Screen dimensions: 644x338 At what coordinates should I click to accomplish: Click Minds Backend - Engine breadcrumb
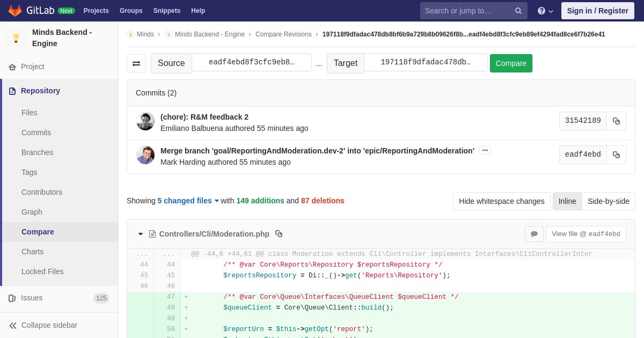coord(210,34)
